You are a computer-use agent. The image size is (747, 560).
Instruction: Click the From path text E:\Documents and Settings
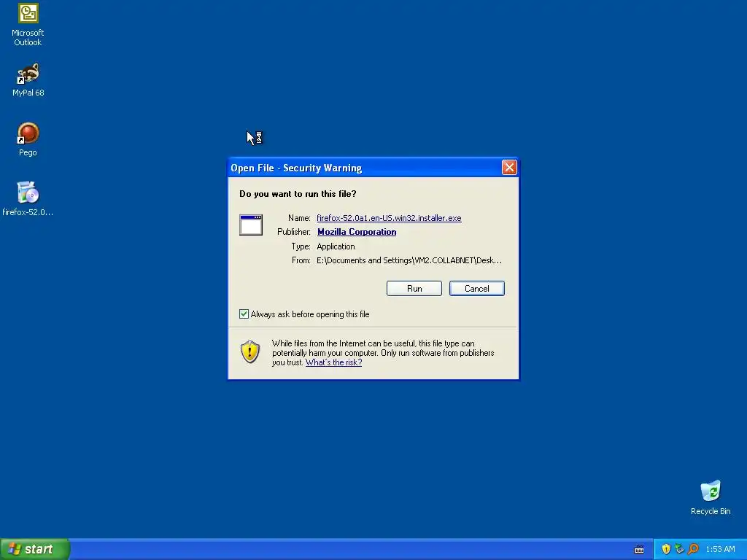409,260
